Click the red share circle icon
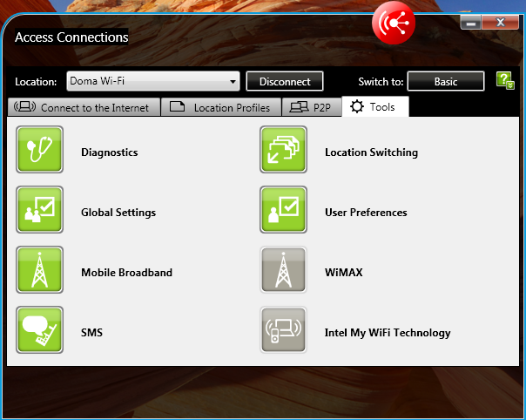This screenshot has height=420, width=526. tap(394, 23)
